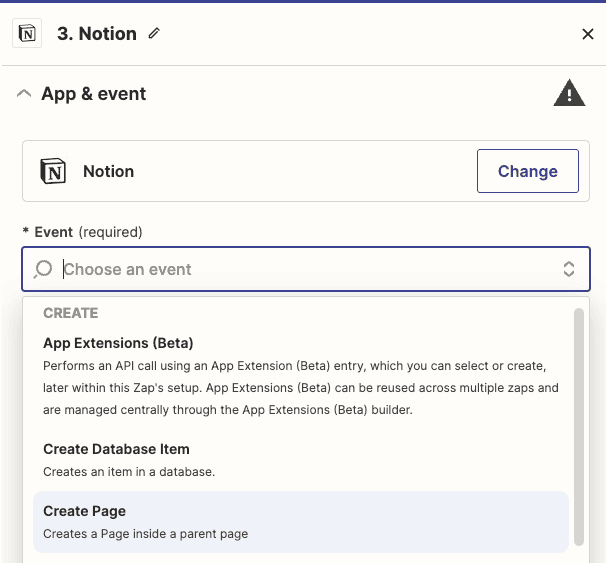Focus the Choose an event search field
The image size is (606, 563).
tap(306, 269)
